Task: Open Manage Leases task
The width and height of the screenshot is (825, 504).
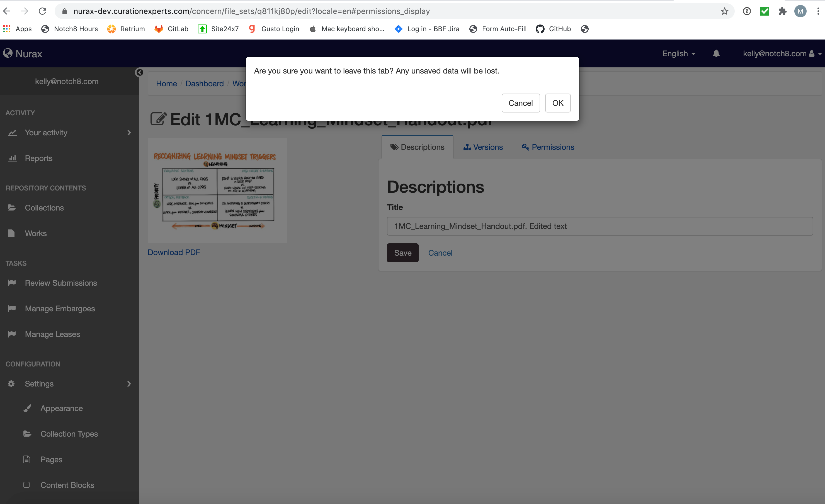Action: (x=70, y=334)
